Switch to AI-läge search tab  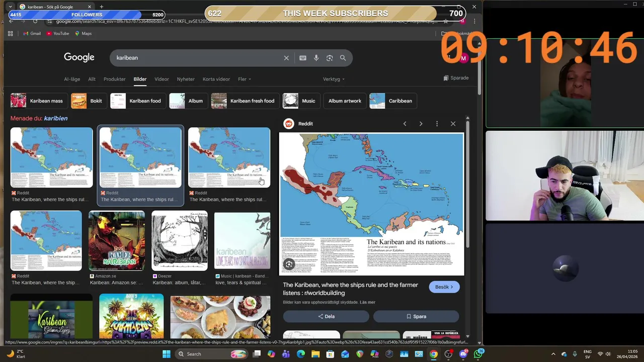pos(72,79)
